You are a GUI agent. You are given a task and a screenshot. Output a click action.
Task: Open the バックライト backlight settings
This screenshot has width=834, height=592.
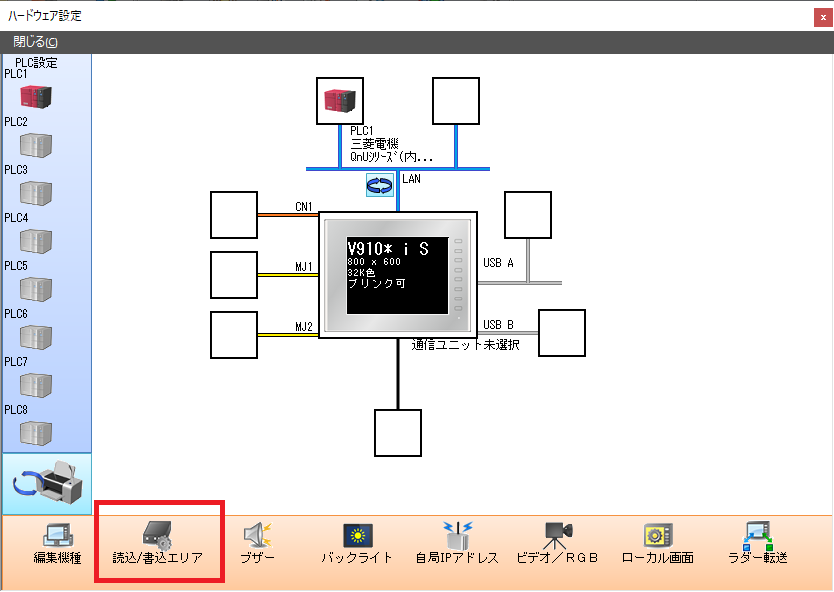coord(357,543)
